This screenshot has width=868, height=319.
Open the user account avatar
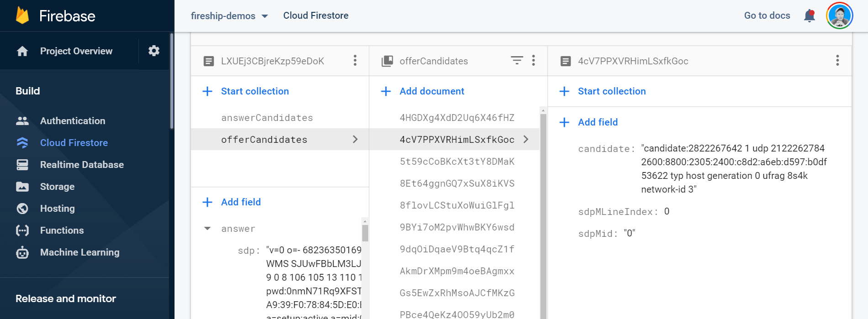click(x=839, y=16)
